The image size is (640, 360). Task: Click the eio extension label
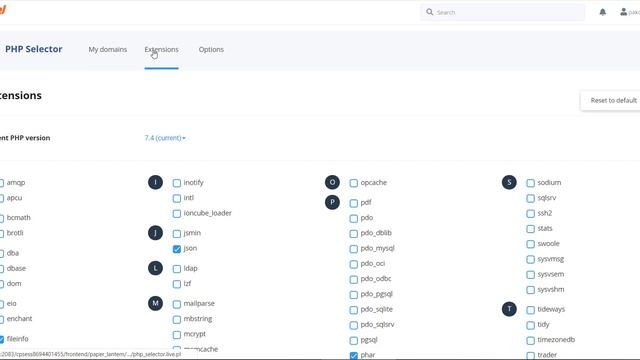coord(11,304)
